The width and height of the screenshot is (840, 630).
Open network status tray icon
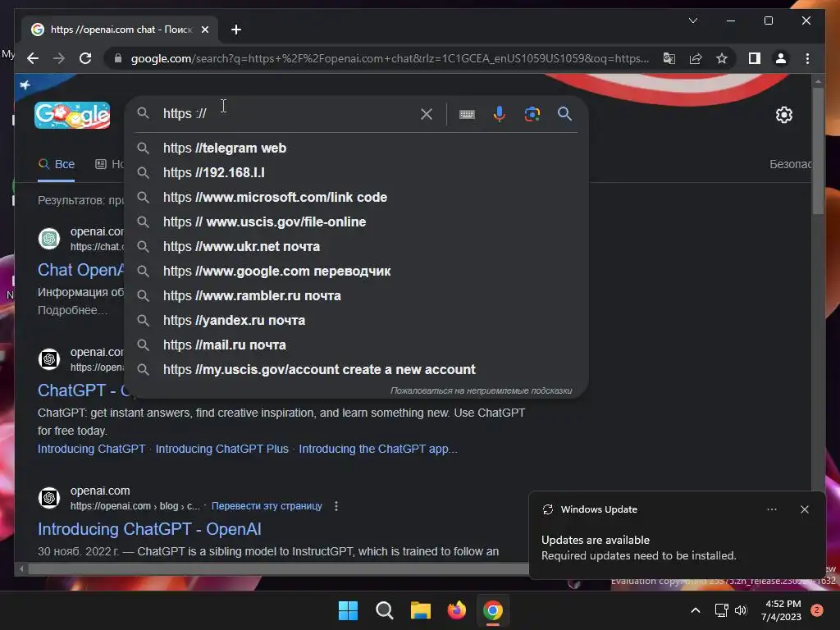722,610
